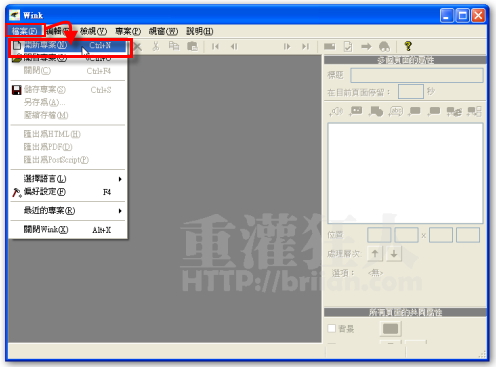Click the 處理層次 down arrow button

tap(394, 254)
